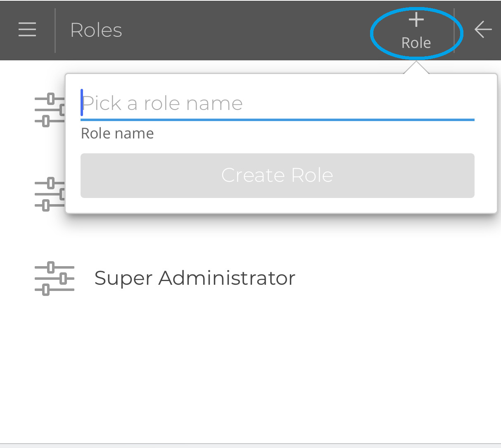Click the Super Administrator text entry
This screenshot has width=501, height=448.
click(195, 278)
